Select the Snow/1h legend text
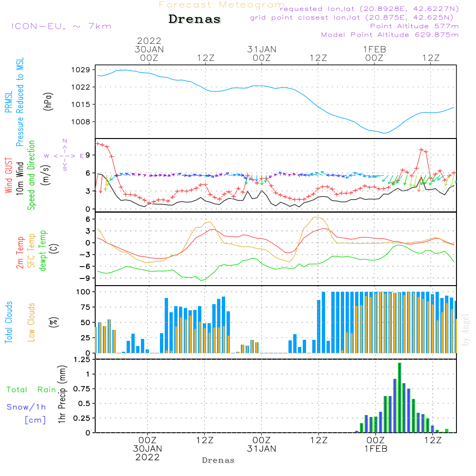The image size is (476, 476). click(x=27, y=407)
